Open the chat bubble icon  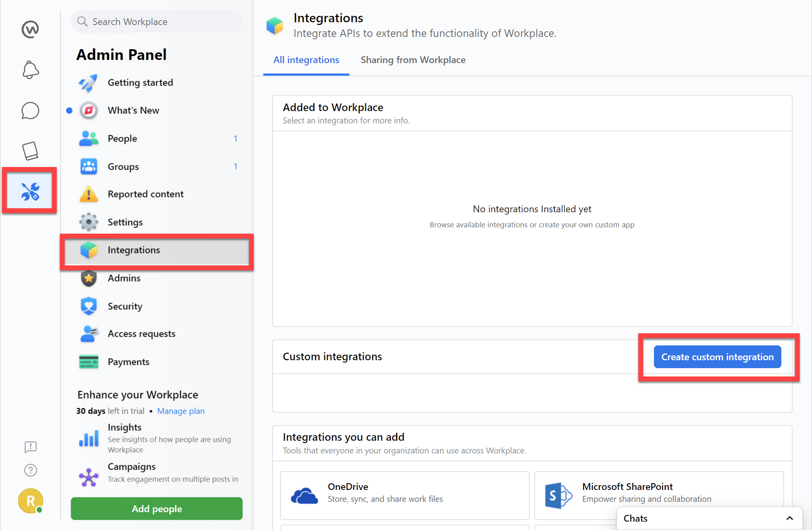click(30, 111)
